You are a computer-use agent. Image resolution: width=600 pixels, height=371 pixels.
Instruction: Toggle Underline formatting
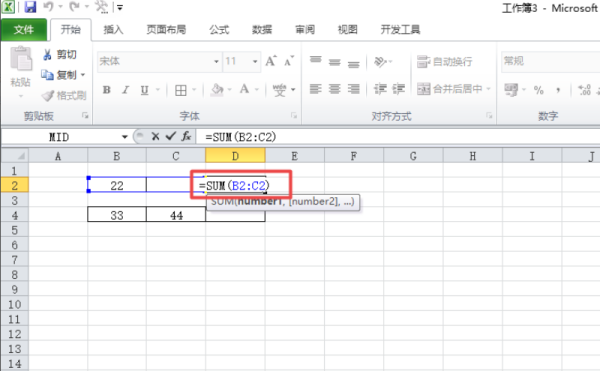tap(144, 89)
